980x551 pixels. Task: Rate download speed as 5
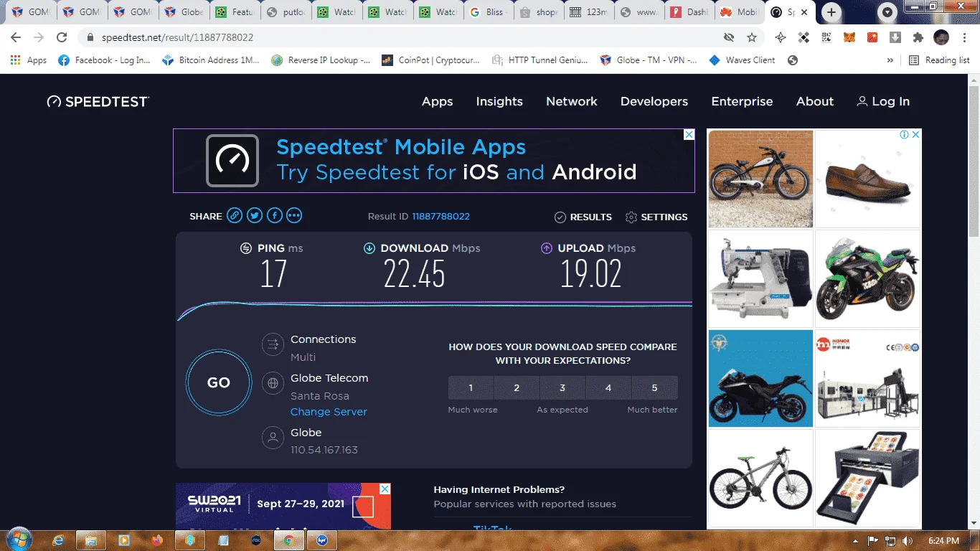pos(654,387)
